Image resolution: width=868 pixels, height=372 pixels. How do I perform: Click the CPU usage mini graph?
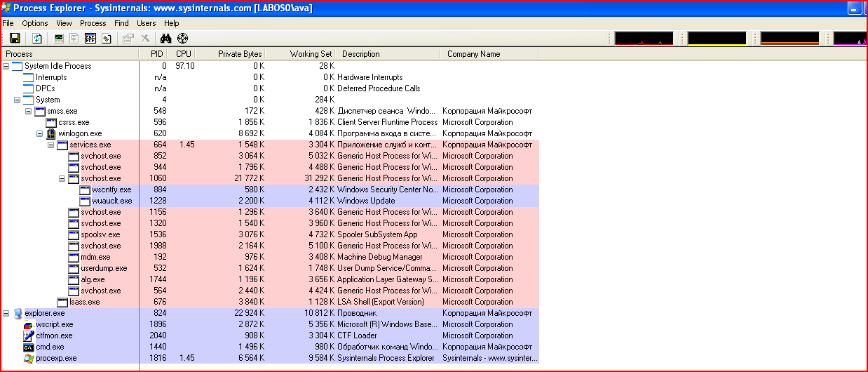click(644, 39)
